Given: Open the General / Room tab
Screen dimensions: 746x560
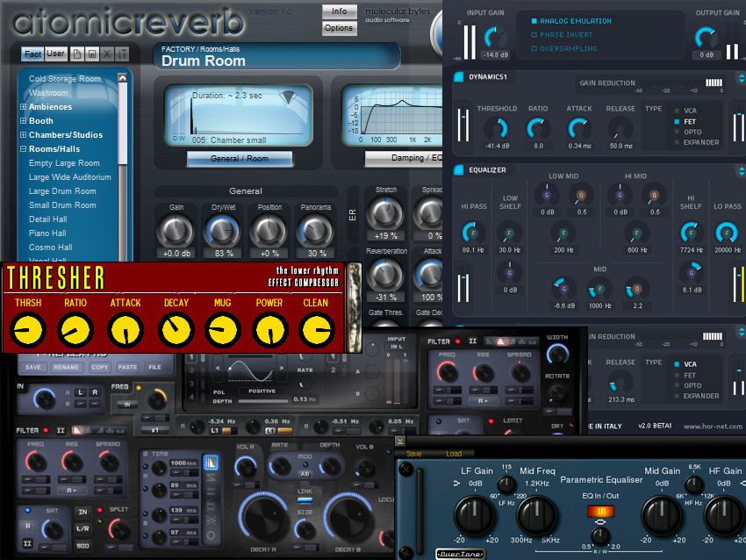Looking at the screenshot, I should point(240,159).
